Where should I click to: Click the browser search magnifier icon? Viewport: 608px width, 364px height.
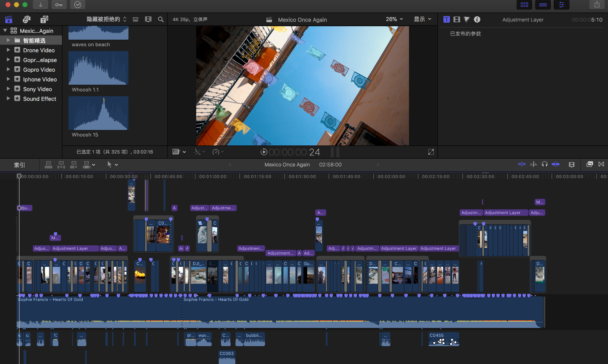pos(161,19)
